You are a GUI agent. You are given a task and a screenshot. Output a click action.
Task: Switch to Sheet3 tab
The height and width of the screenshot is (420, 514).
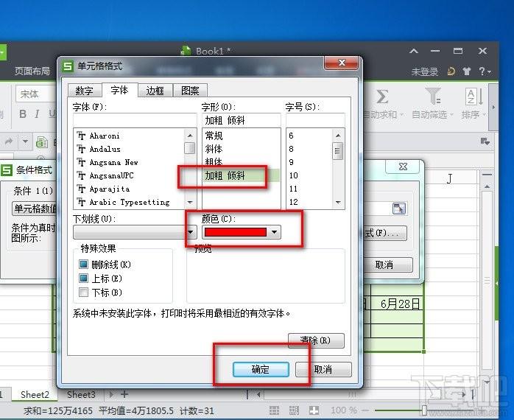[81, 394]
